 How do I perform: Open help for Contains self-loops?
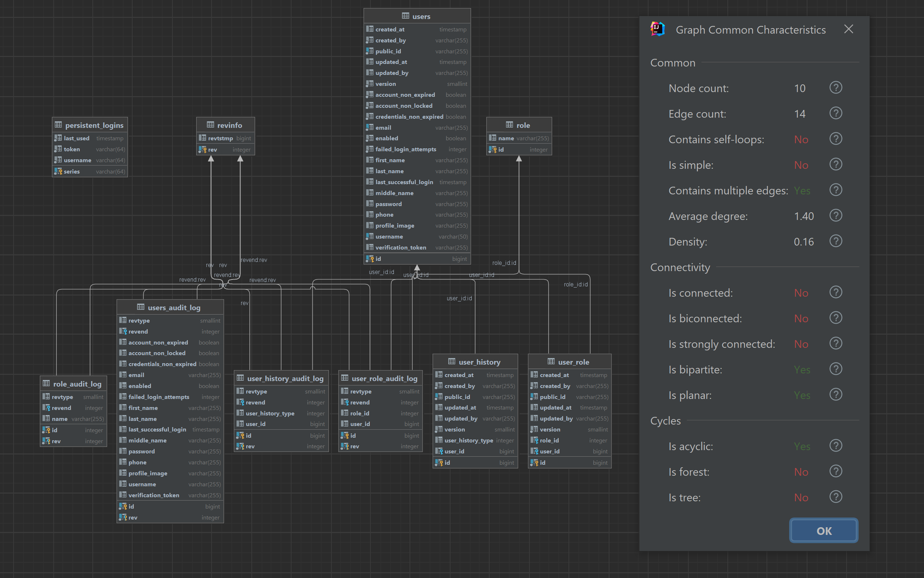pos(836,139)
